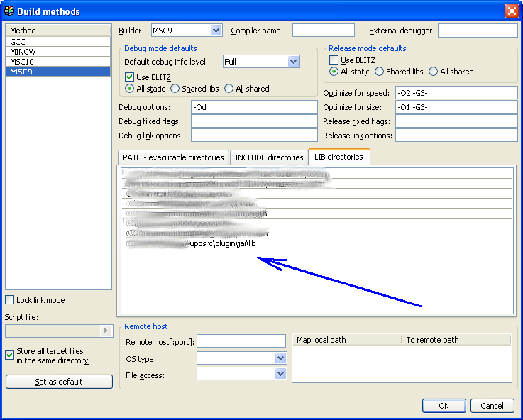
Task: Close the Build methods dialog
Action: pos(511,11)
